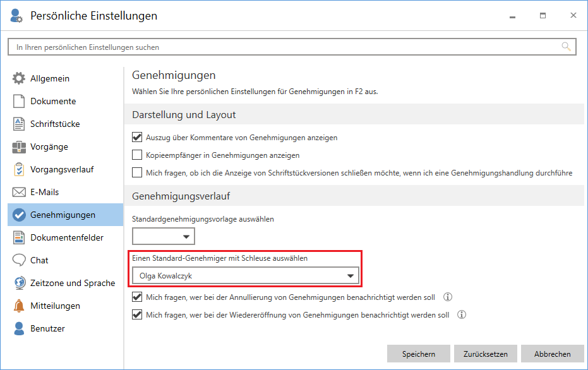
Task: Click into the personal settings search field
Action: (x=284, y=47)
